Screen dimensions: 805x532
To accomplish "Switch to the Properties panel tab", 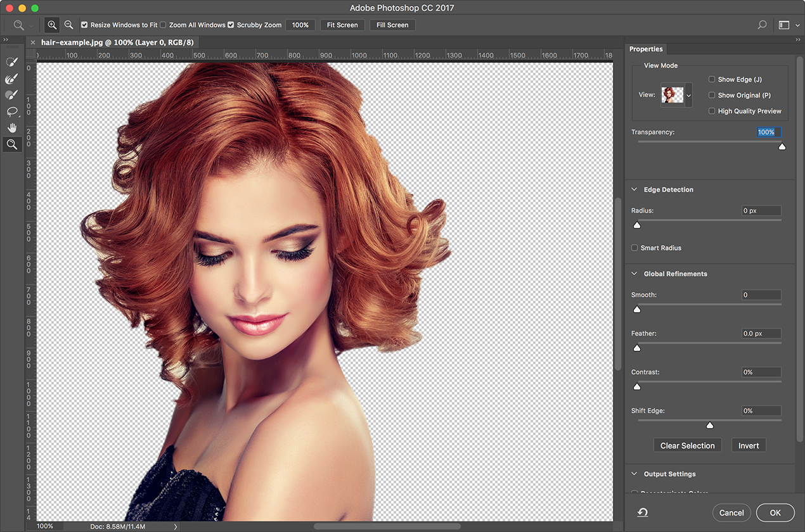I will coord(646,49).
